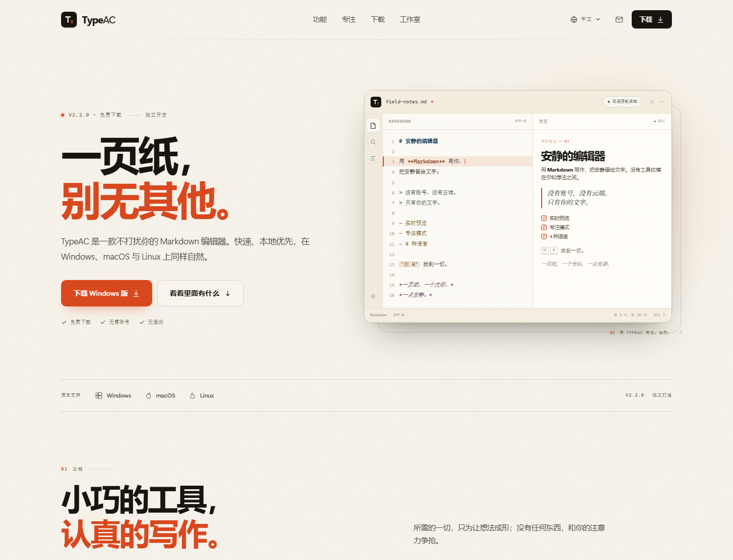Screen dimensions: 733x560
Task: Click the 无需账号 checkmark text under buttons
Action: pyautogui.click(x=116, y=322)
